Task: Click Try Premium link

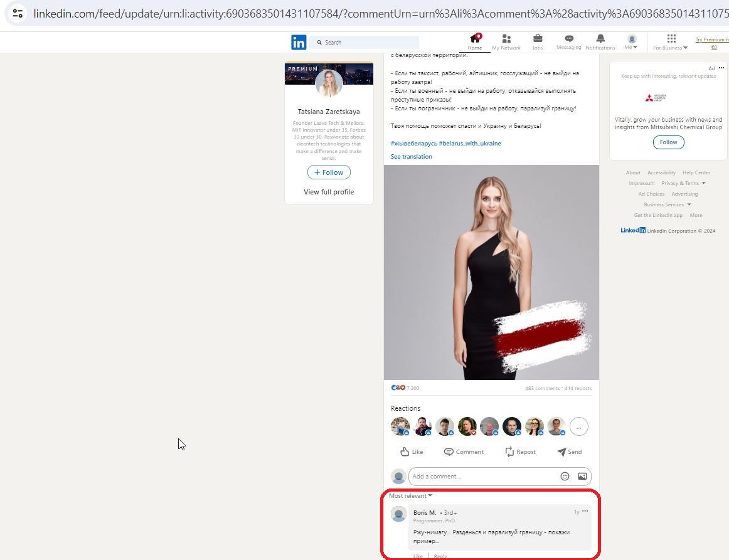Action: 712,43
